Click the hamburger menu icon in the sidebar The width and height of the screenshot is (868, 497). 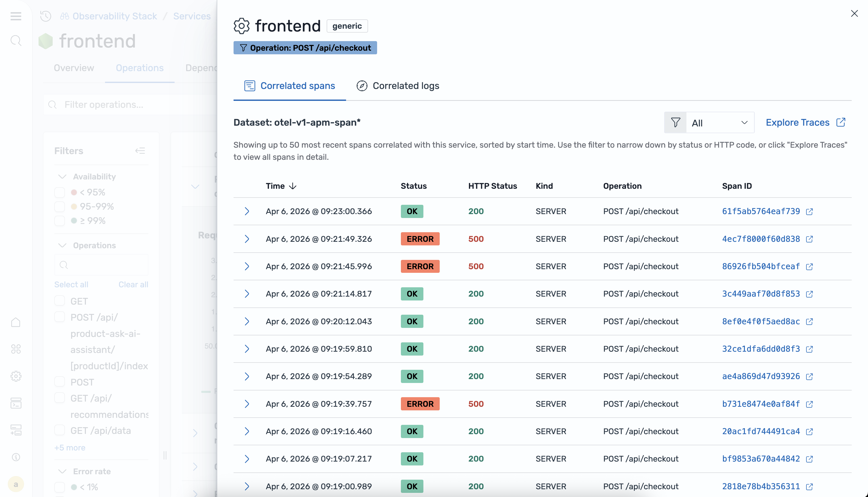click(x=16, y=16)
